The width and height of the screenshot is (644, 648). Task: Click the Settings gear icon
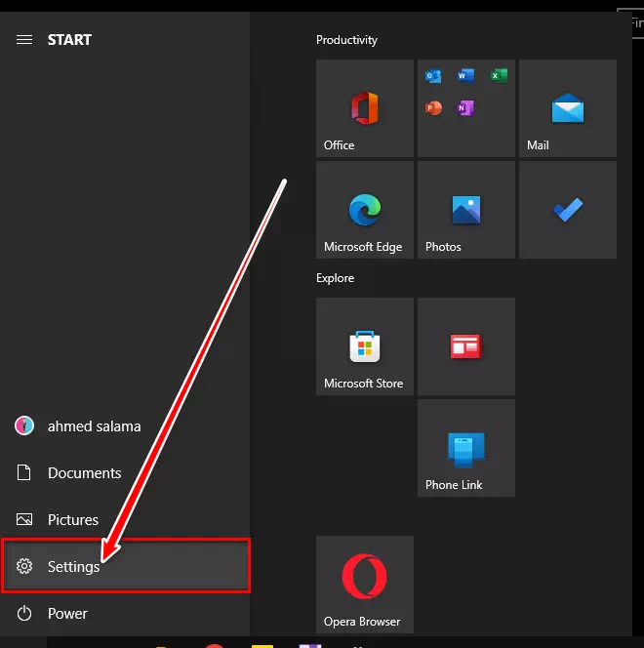point(24,566)
